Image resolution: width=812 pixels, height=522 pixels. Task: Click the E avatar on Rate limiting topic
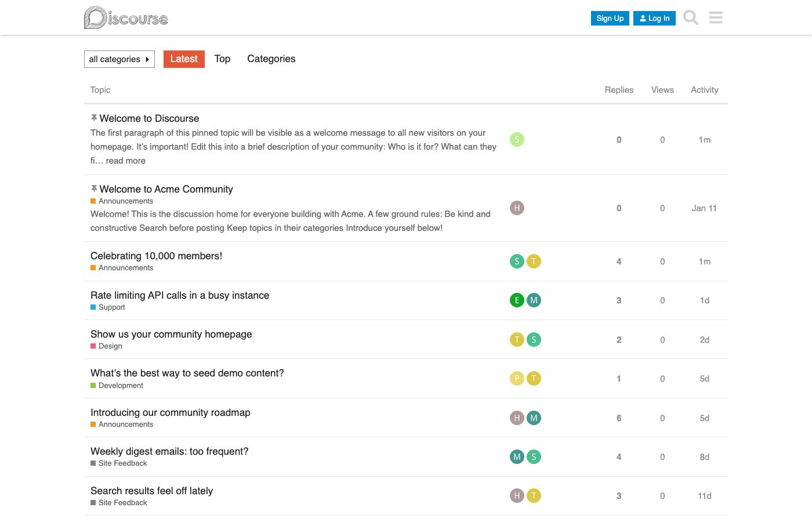(x=517, y=300)
